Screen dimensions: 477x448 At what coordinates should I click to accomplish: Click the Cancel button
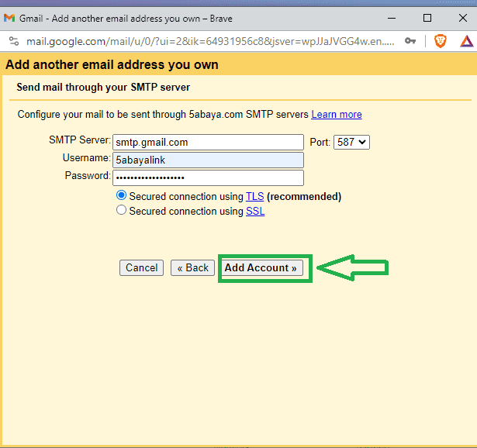[141, 267]
